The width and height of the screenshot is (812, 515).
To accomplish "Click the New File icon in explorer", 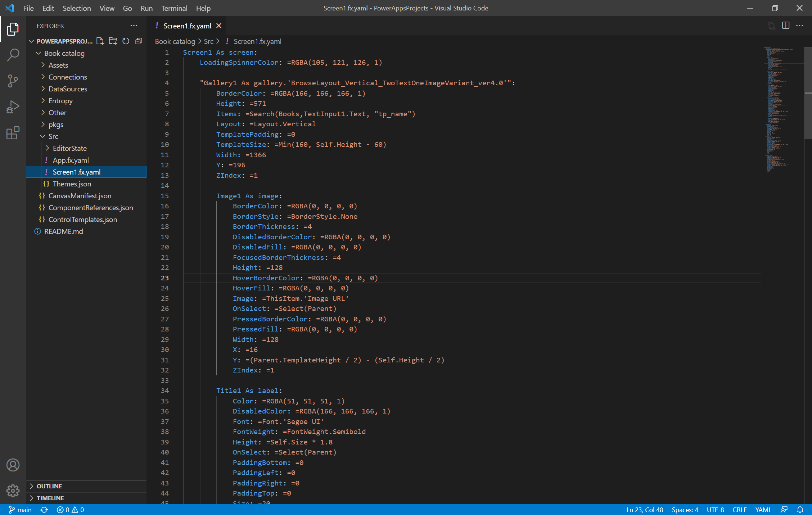I will click(x=100, y=41).
